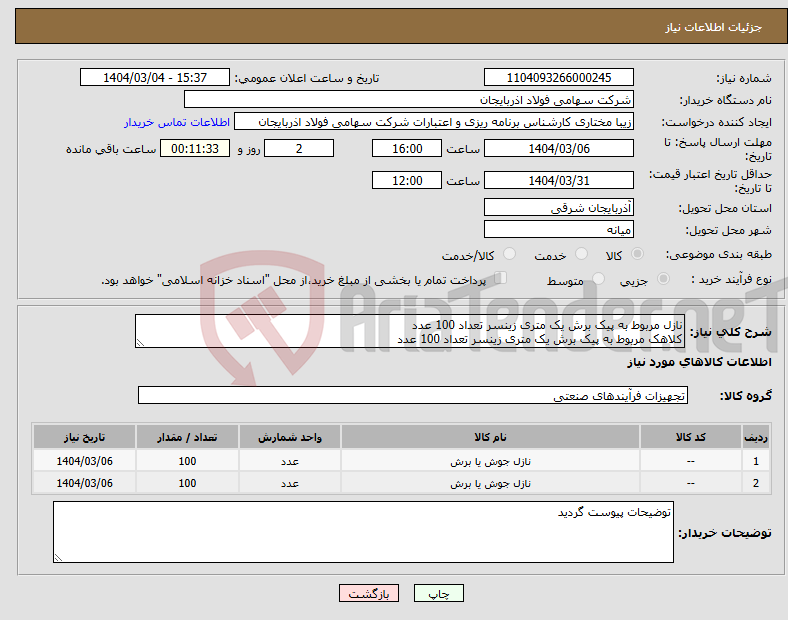Click the چاپ (print) button

pos(438,593)
